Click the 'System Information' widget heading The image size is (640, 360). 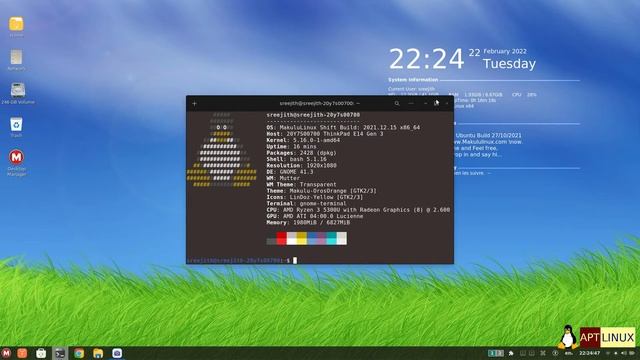[413, 80]
